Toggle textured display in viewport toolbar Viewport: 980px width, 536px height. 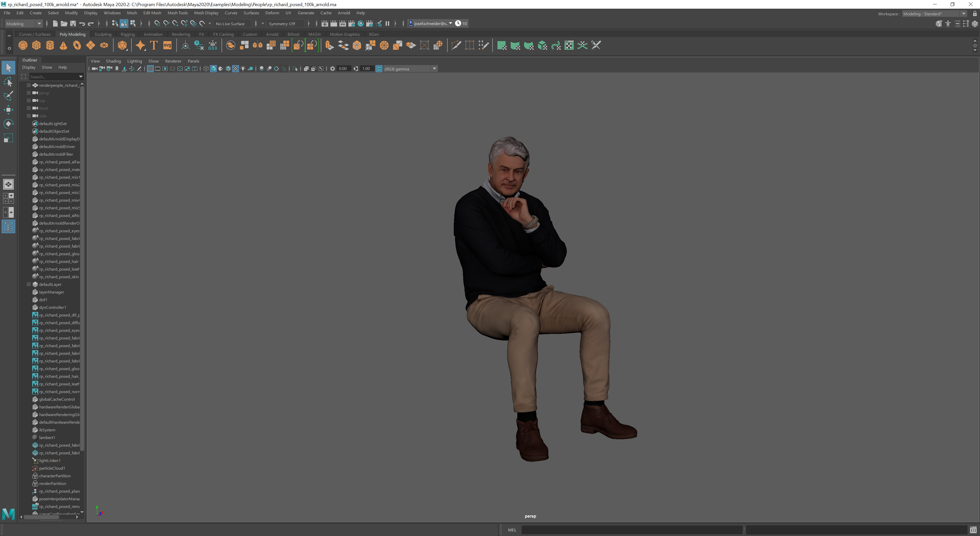236,69
